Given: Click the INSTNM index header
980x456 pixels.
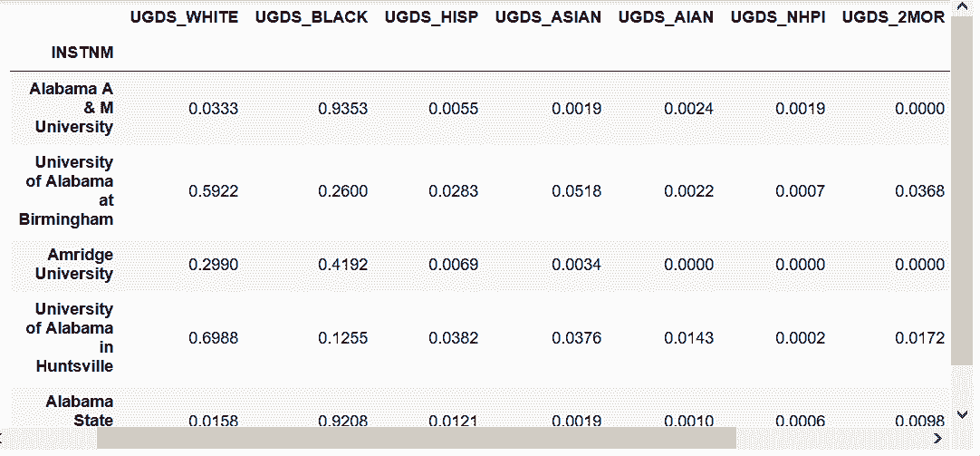Looking at the screenshot, I should (82, 53).
